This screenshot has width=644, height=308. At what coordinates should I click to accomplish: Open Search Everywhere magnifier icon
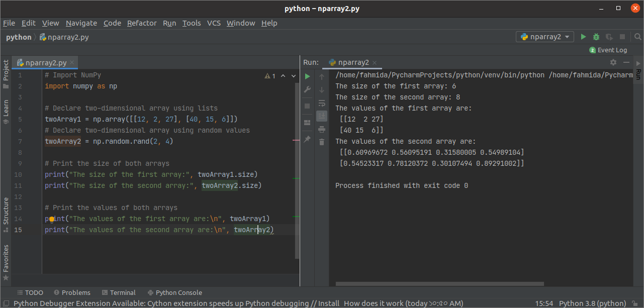[637, 37]
